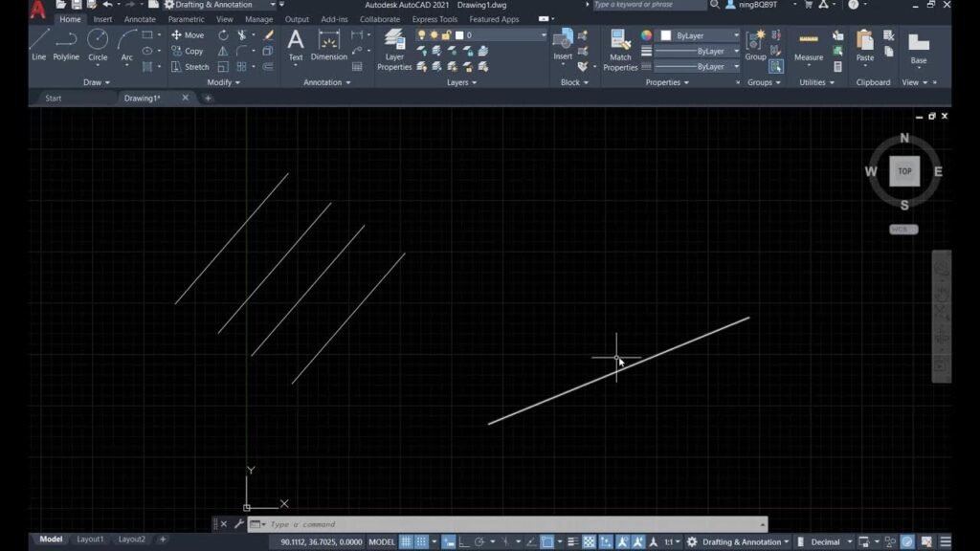Expand the Modify panel
This screenshot has height=551, width=980.
pyautogui.click(x=224, y=82)
